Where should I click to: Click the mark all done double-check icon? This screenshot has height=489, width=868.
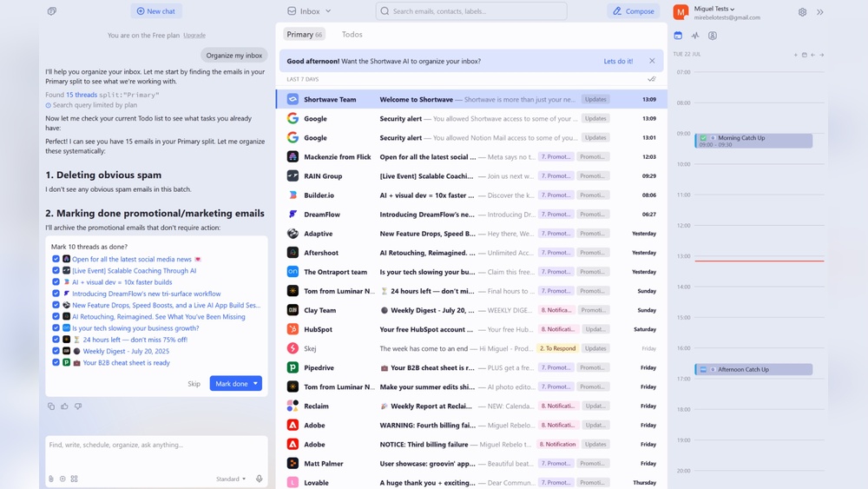[651, 79]
